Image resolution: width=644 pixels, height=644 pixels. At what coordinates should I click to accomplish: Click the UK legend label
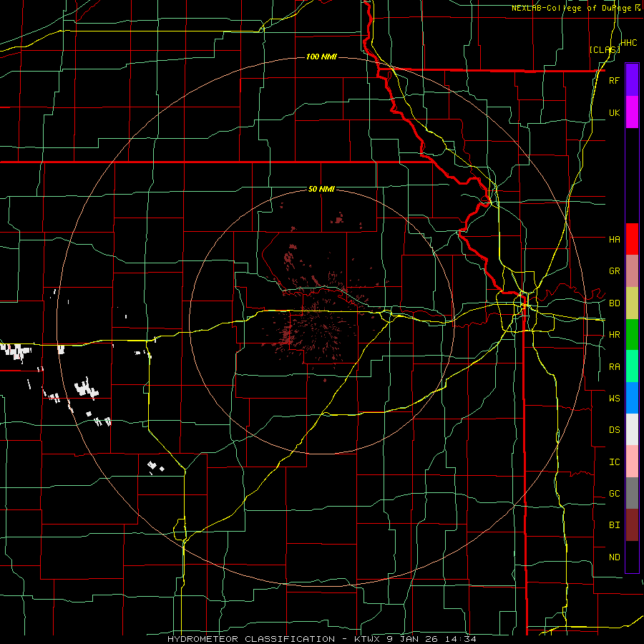(x=614, y=112)
